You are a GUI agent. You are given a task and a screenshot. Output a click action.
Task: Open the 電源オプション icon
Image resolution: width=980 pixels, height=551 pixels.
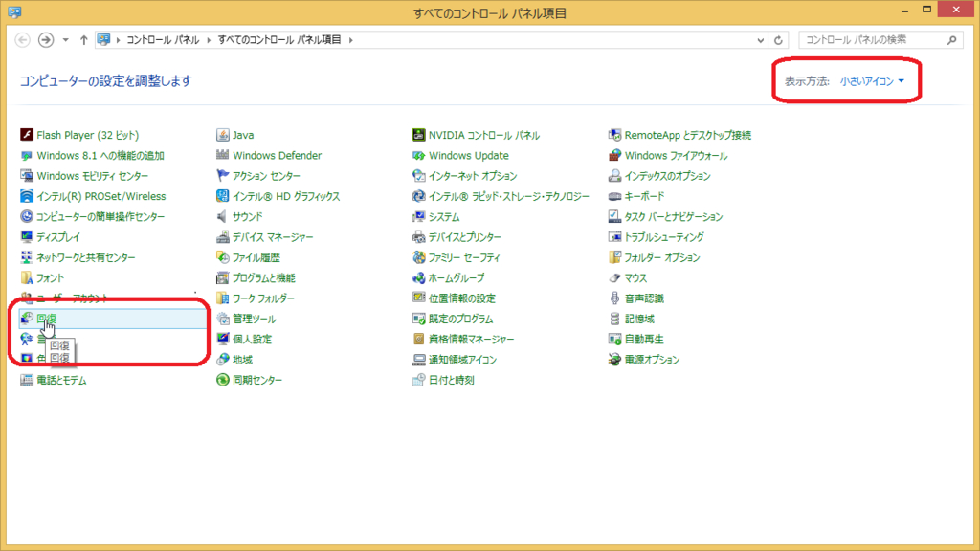615,360
